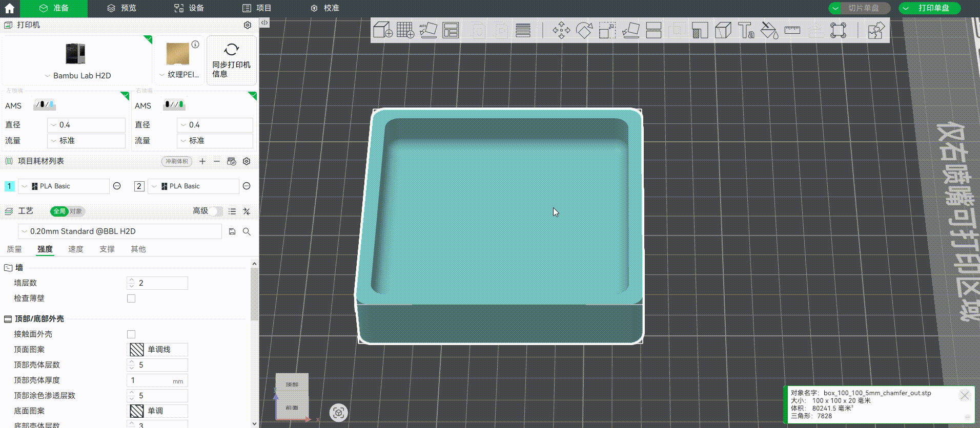The image size is (980, 428).
Task: Open options for filament 2 ellipsis
Action: point(247,186)
